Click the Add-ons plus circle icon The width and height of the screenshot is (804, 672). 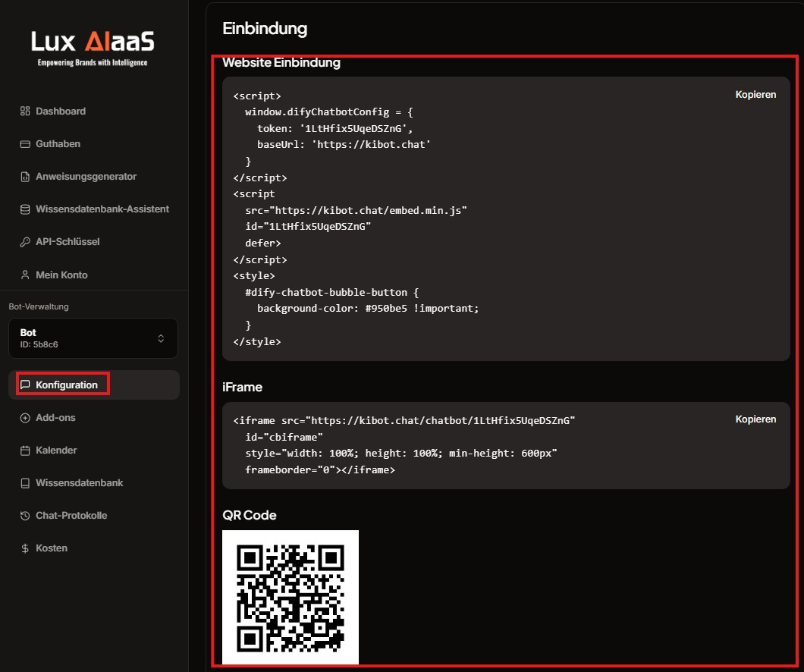point(24,418)
